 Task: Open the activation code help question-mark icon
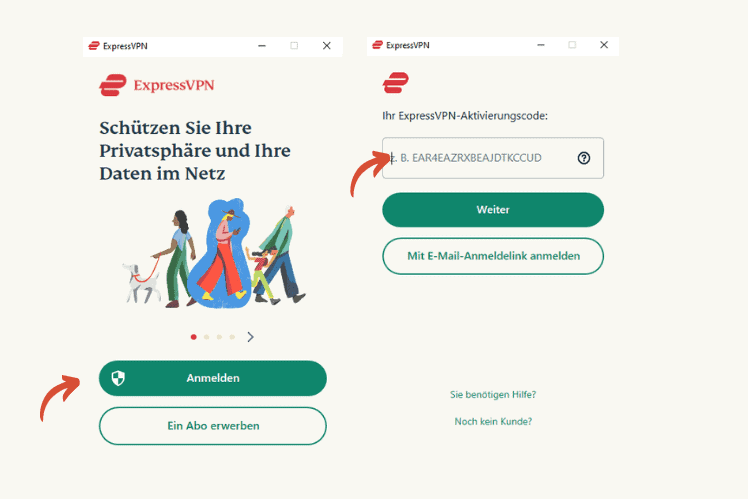[x=584, y=158]
